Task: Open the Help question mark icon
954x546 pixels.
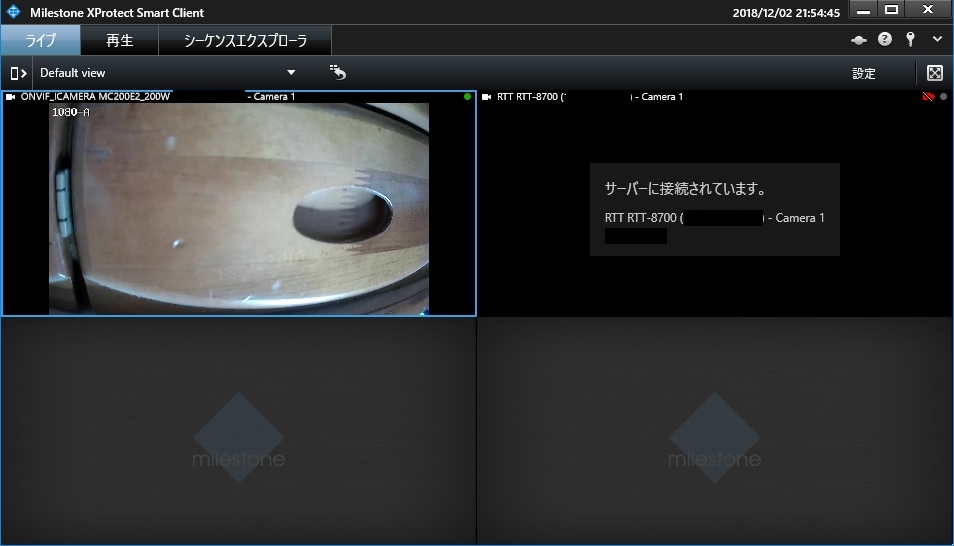Action: (x=885, y=40)
